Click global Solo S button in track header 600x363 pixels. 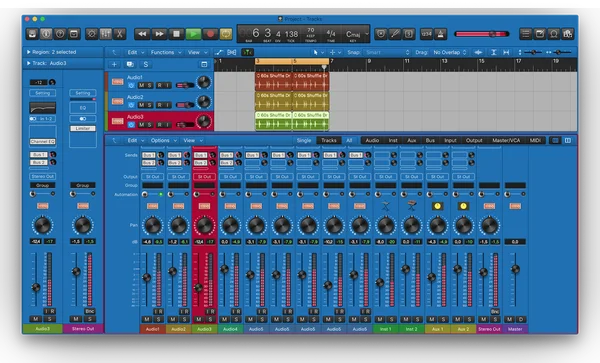tap(145, 64)
